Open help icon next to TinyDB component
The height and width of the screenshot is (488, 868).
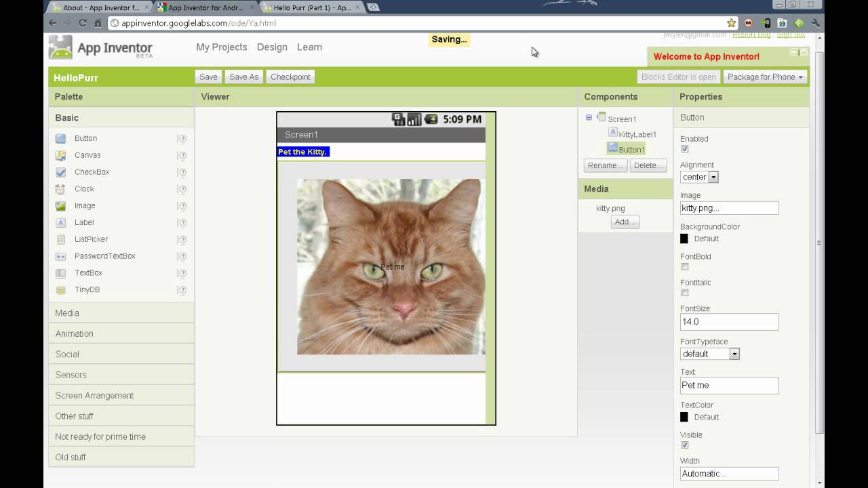click(x=182, y=290)
